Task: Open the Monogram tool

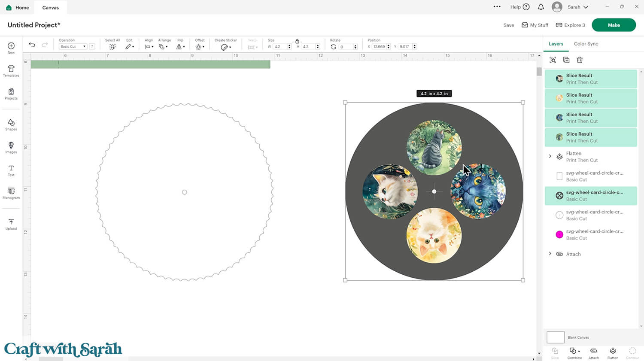Action: [x=11, y=193]
